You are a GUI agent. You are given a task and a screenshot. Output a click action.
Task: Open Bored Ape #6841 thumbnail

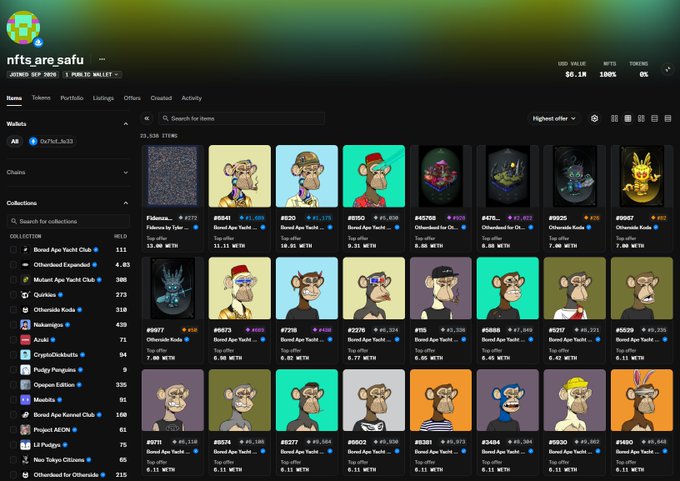tap(240, 176)
